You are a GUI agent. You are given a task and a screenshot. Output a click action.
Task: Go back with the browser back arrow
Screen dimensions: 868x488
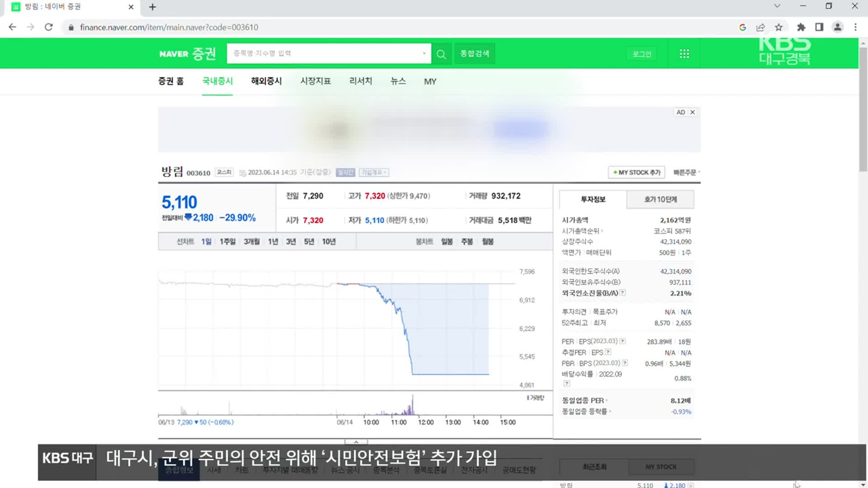(12, 27)
